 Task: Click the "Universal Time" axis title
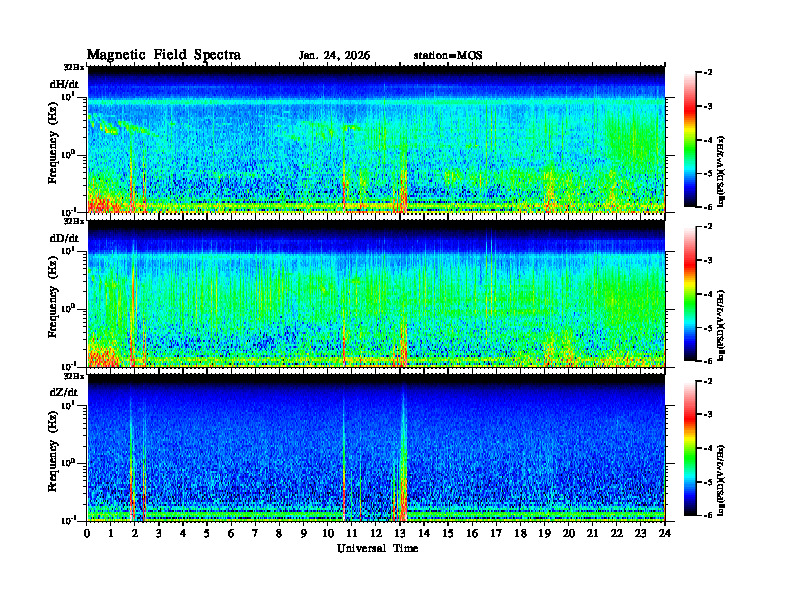coord(377,548)
